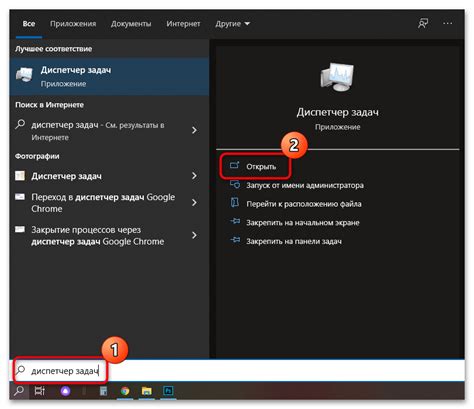Expand arrow for Закрытие процессов result

tap(194, 235)
